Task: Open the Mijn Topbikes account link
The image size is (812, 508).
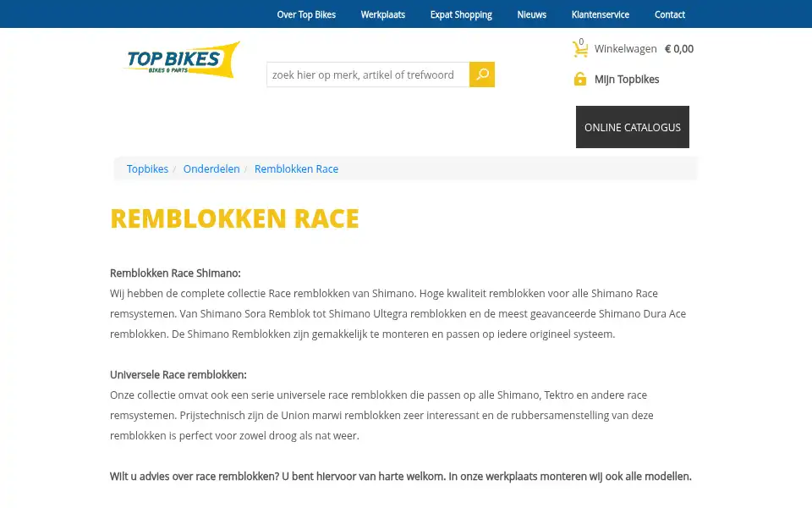Action: pyautogui.click(x=627, y=80)
